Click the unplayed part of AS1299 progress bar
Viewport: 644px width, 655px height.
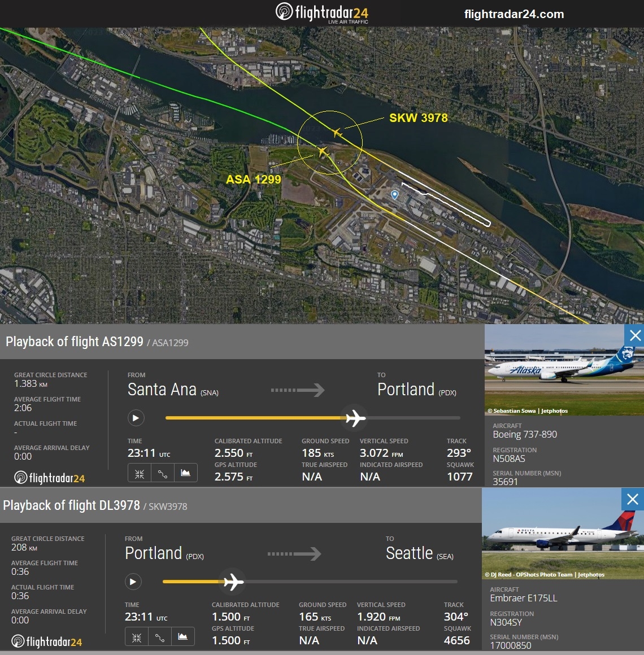413,418
